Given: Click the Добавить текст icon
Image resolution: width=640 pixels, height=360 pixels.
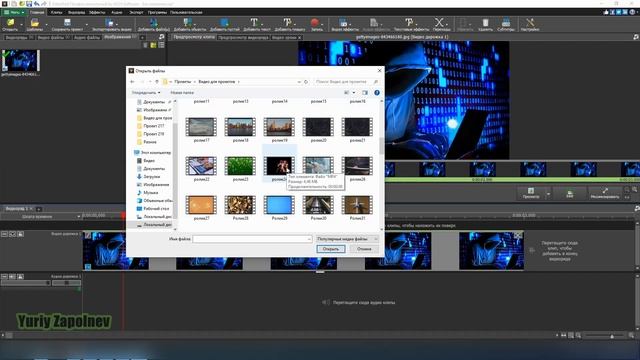Looking at the screenshot, I should 257,24.
